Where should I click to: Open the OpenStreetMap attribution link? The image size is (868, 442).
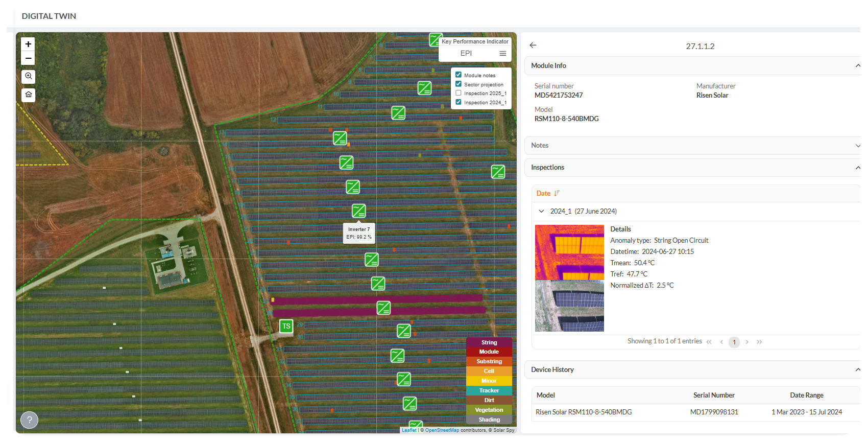click(442, 430)
